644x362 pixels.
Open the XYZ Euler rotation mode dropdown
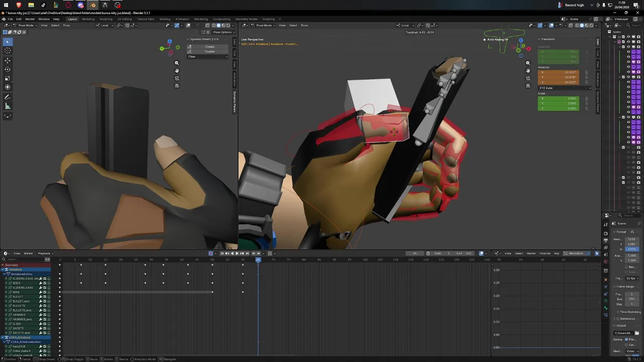pyautogui.click(x=565, y=88)
